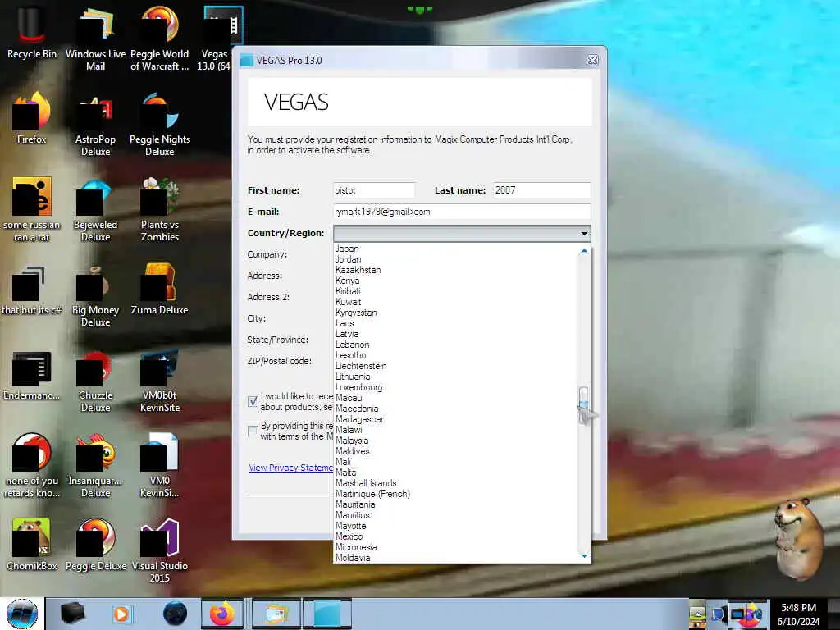Click the VEGAS window taskbar button

327,614
